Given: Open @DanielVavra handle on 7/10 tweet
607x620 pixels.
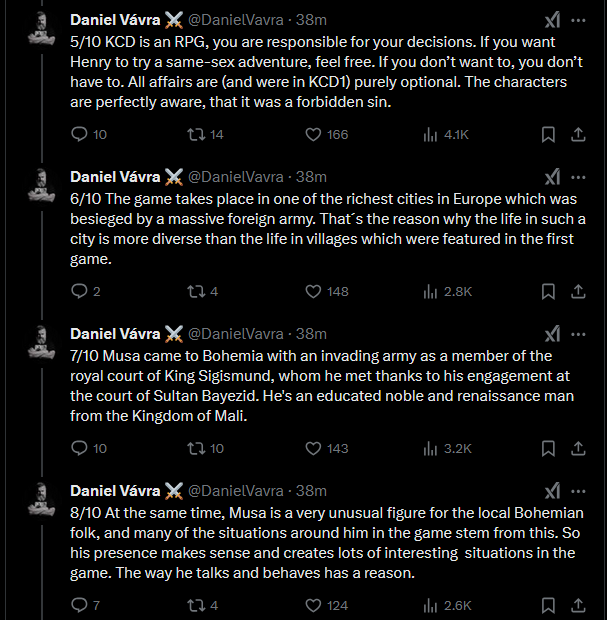Looking at the screenshot, I should pyautogui.click(x=236, y=334).
